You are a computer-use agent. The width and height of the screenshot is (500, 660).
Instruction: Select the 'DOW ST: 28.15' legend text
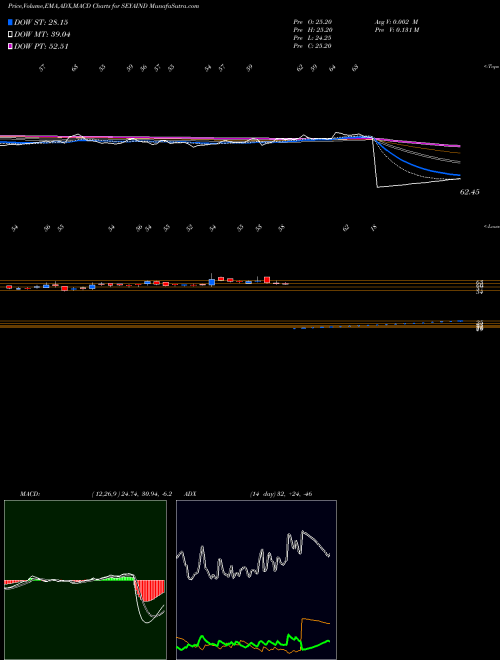pyautogui.click(x=41, y=22)
